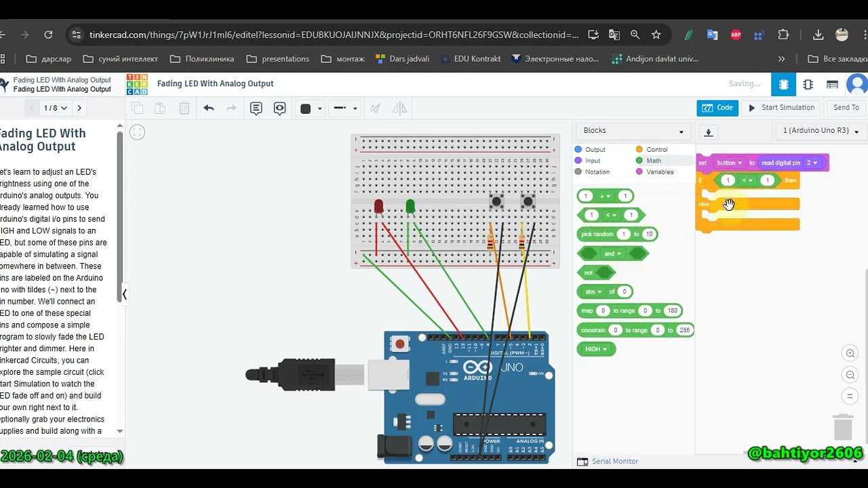Show more bookmarks with the chevron
This screenshot has height=488, width=868.
[782, 59]
